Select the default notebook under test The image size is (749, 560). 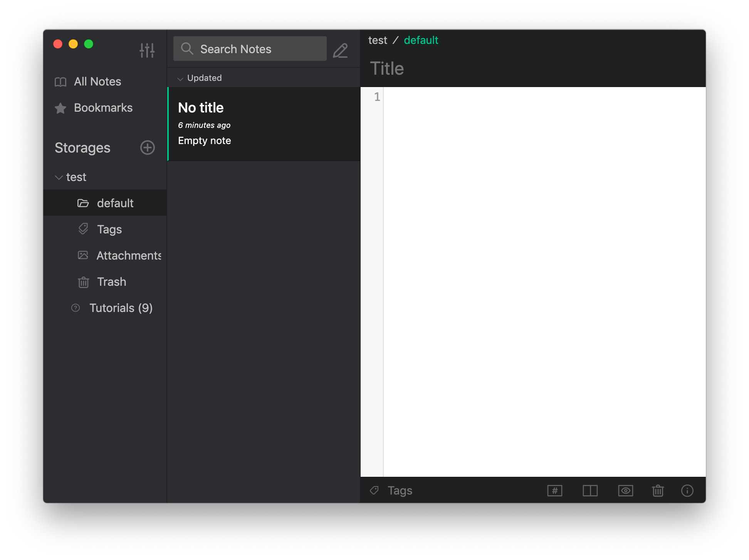tap(115, 203)
